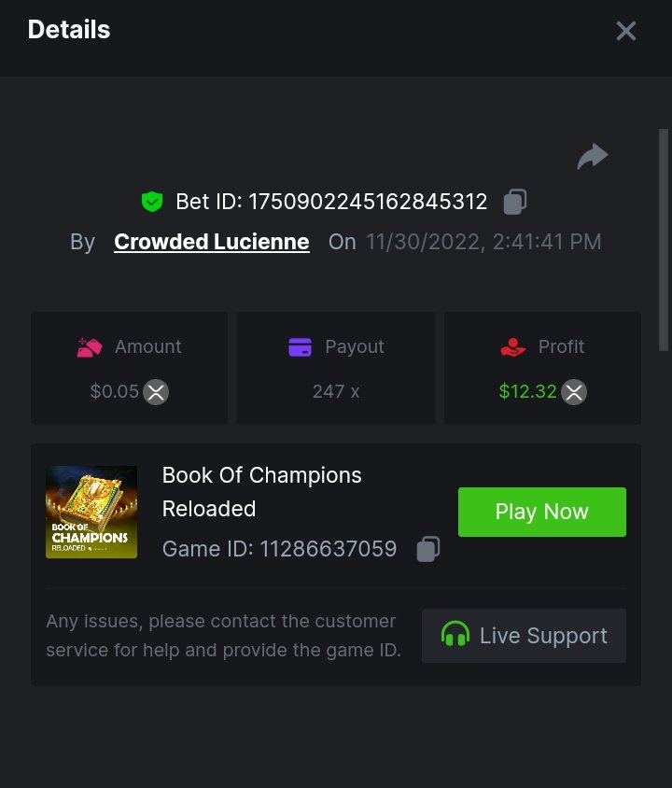Copy the Bet ID number
The width and height of the screenshot is (672, 788).
click(x=515, y=202)
